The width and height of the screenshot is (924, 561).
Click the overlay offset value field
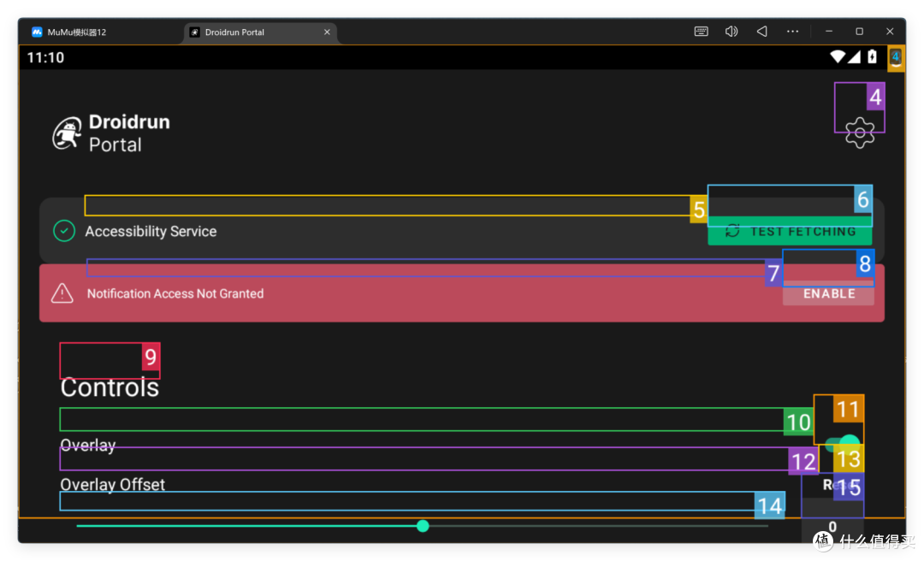click(832, 527)
